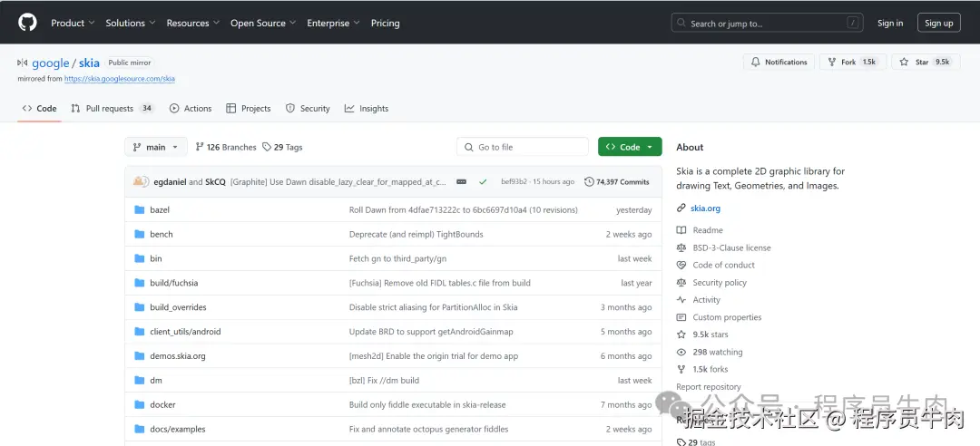
Task: Open the Security policy link
Action: (x=720, y=283)
